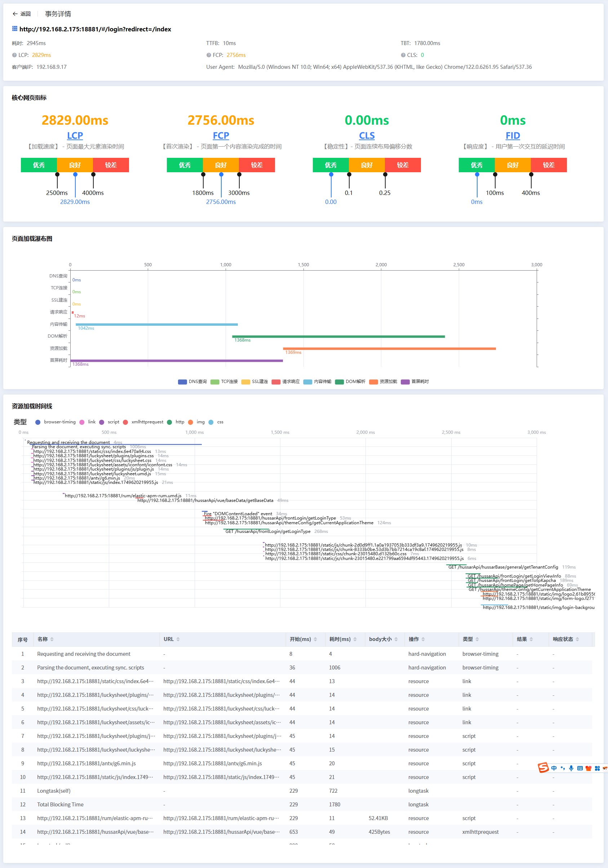The image size is (608, 868).
Task: Sort table by 开始(ms) column
Action: pyautogui.click(x=303, y=639)
